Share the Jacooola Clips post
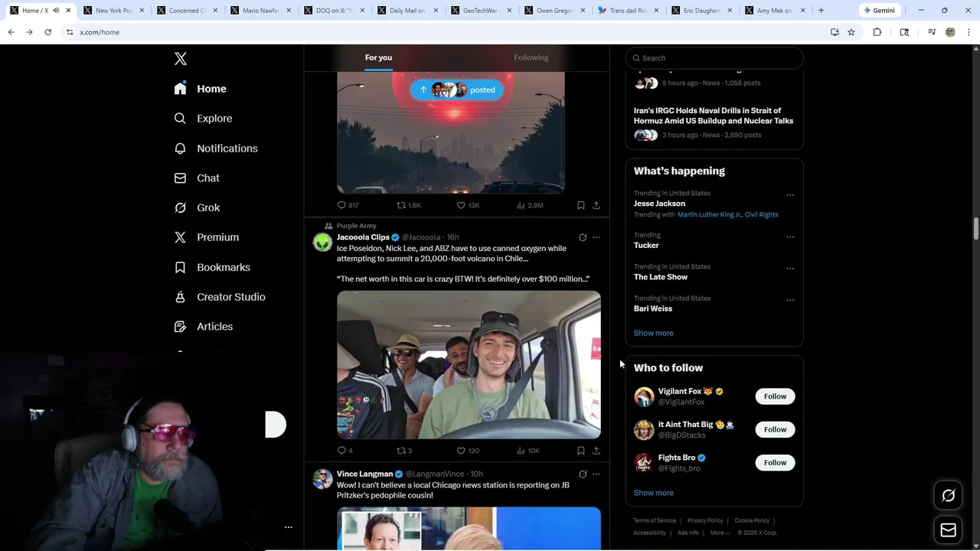This screenshot has width=980, height=551. (x=596, y=451)
